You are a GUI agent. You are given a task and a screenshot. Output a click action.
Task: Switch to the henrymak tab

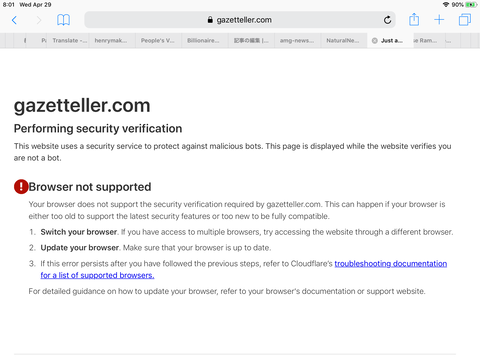tap(112, 41)
